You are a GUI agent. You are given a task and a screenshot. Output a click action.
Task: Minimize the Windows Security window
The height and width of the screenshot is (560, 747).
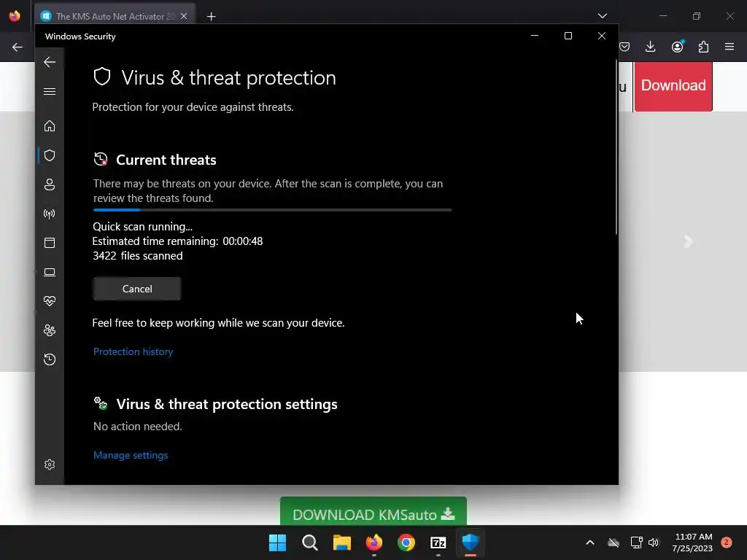[x=535, y=36]
